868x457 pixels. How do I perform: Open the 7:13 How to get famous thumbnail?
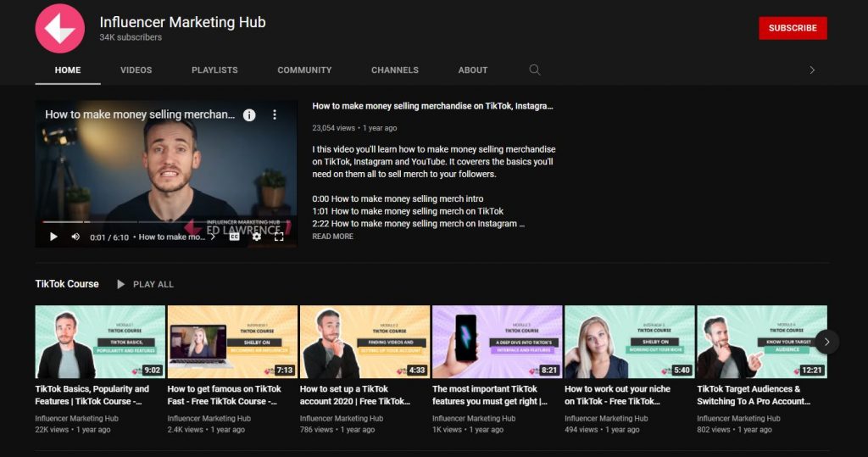click(232, 342)
